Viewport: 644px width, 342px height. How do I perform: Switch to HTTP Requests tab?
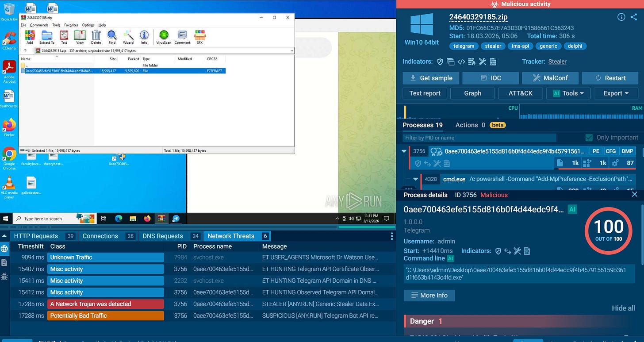(43, 236)
